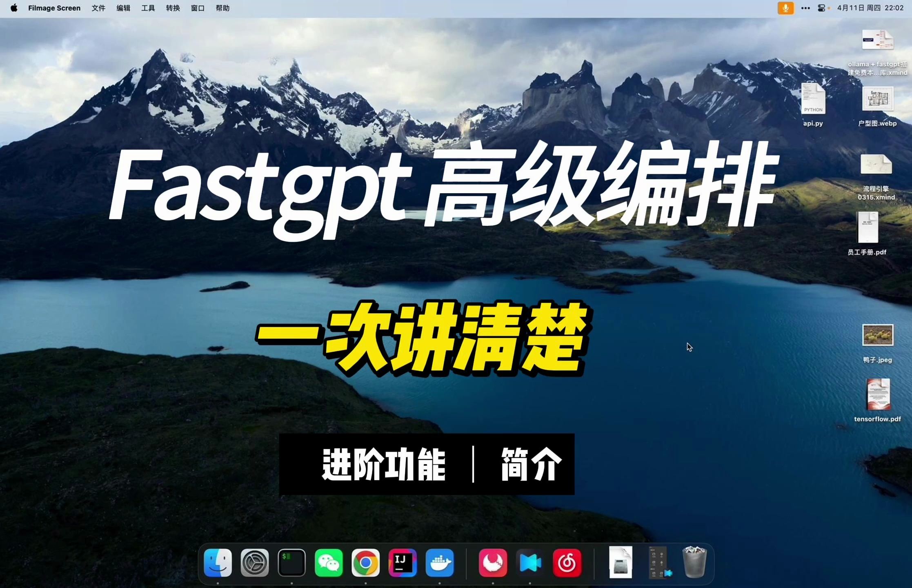The height and width of the screenshot is (588, 912).
Task: Select the ollama + fastgpt xmind file
Action: click(x=877, y=52)
